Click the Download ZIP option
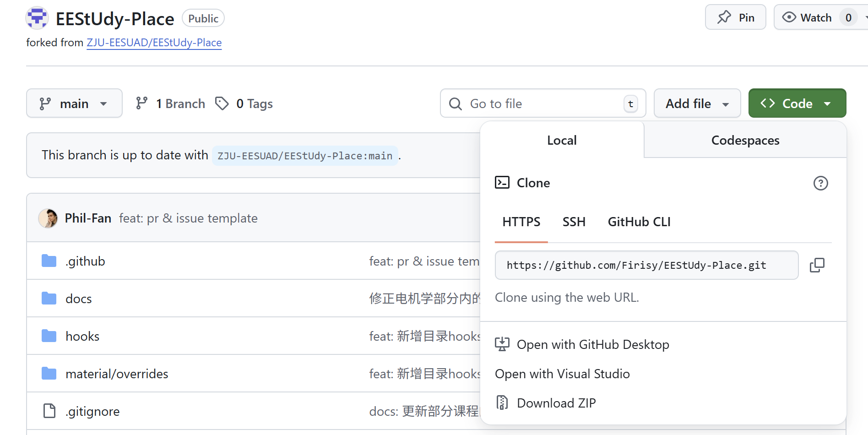The height and width of the screenshot is (435, 868). [x=556, y=403]
